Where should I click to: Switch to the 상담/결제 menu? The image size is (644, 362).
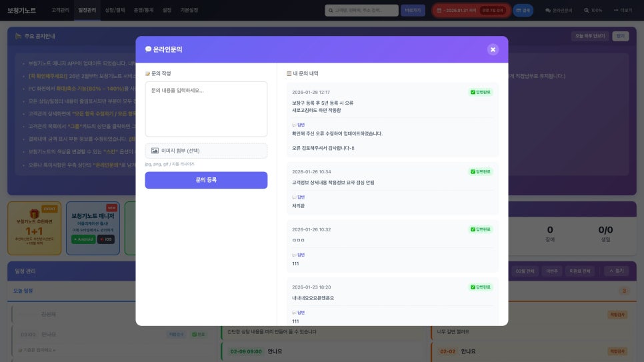[x=115, y=11]
